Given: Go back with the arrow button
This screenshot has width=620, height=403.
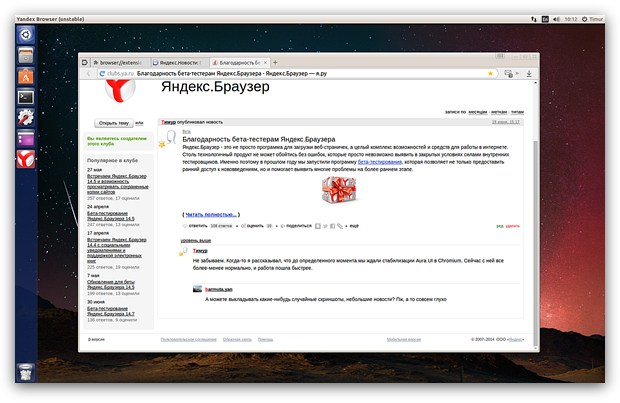Looking at the screenshot, I should point(89,74).
